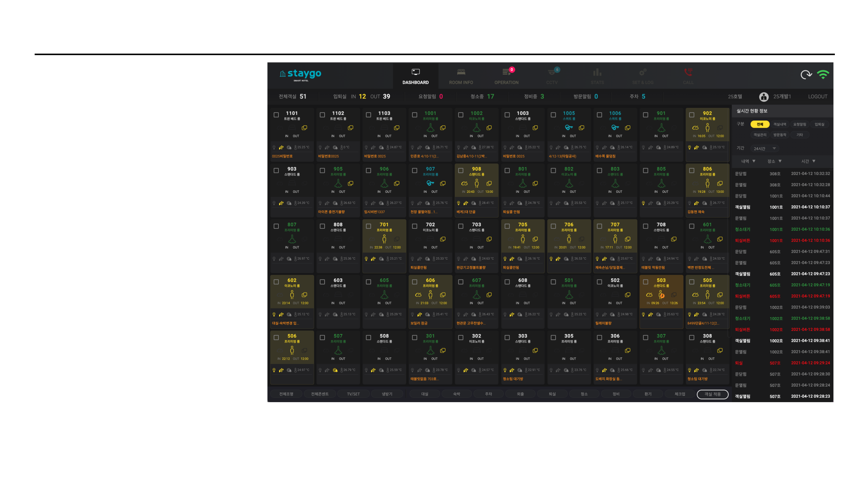
Task: Open the STATS bar chart icon
Action: pyautogui.click(x=597, y=72)
